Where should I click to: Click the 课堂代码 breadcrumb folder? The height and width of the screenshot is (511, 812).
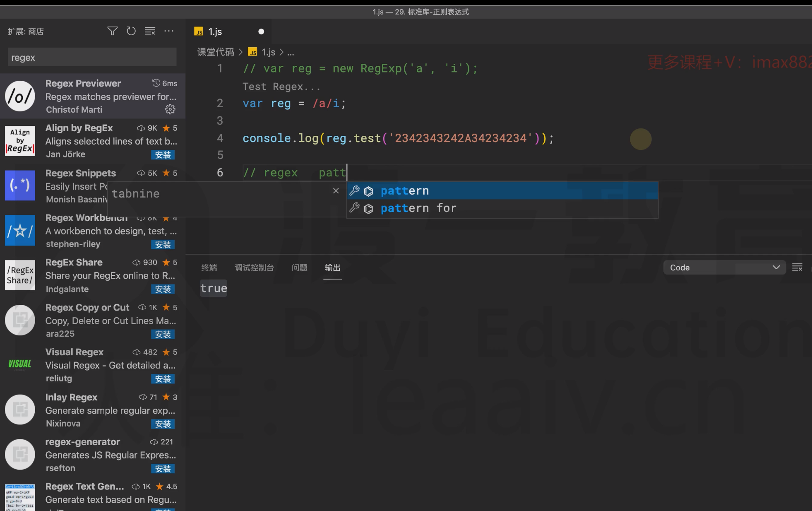(216, 52)
